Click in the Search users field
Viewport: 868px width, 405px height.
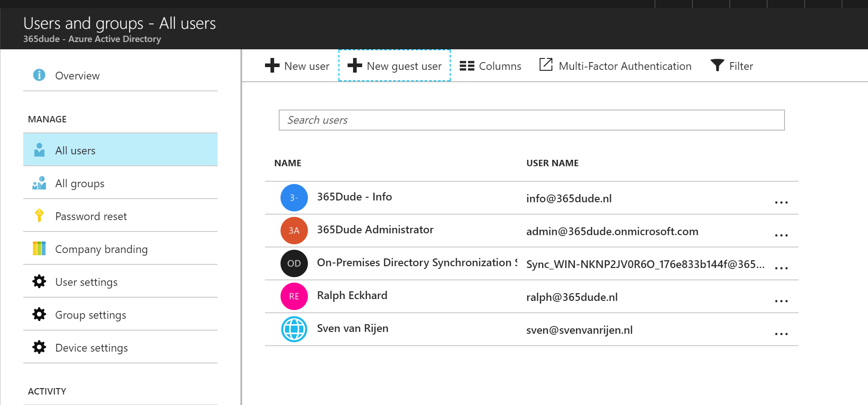coord(531,120)
